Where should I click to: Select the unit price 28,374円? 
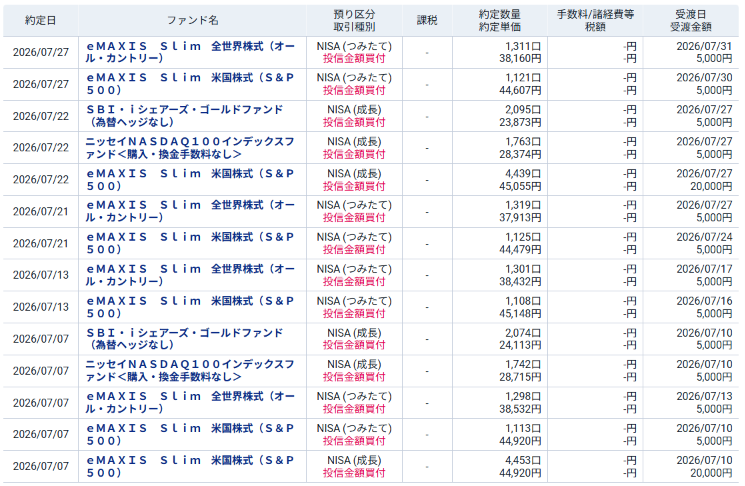coord(520,154)
